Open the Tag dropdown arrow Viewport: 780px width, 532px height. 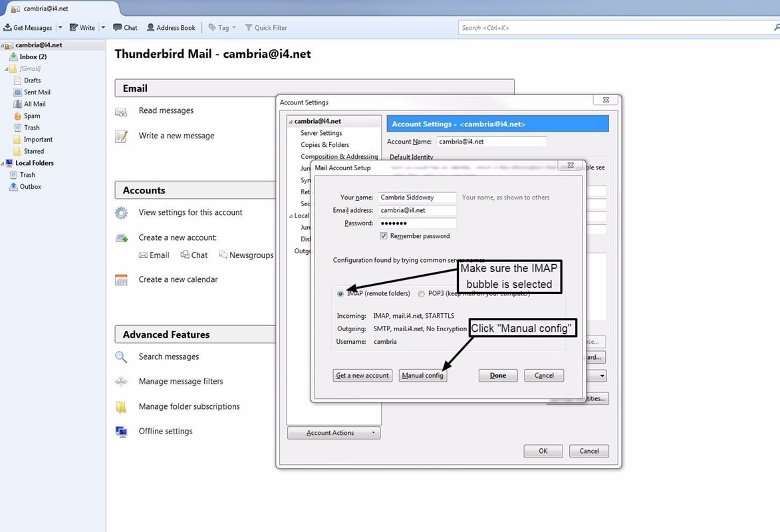[x=234, y=27]
